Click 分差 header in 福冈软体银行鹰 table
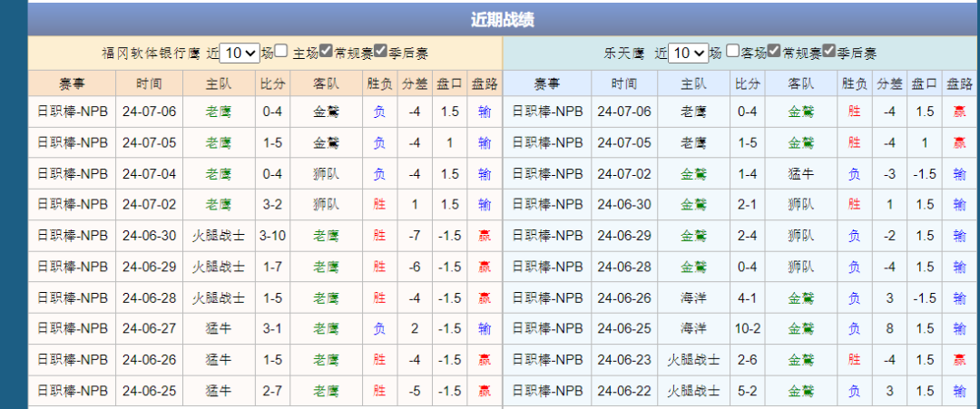This screenshot has width=980, height=409. 416,83
